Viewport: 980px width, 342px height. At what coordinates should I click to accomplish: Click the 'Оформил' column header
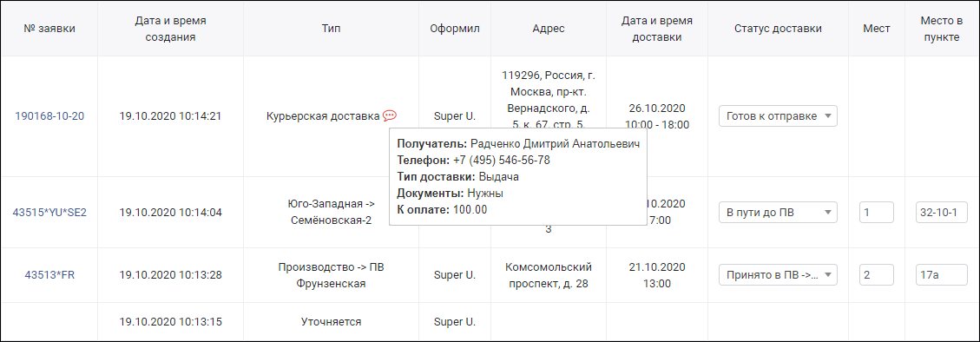(x=455, y=29)
